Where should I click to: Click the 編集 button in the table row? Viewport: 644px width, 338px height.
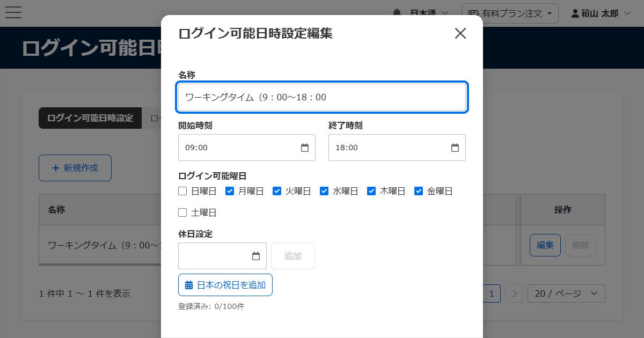(545, 245)
